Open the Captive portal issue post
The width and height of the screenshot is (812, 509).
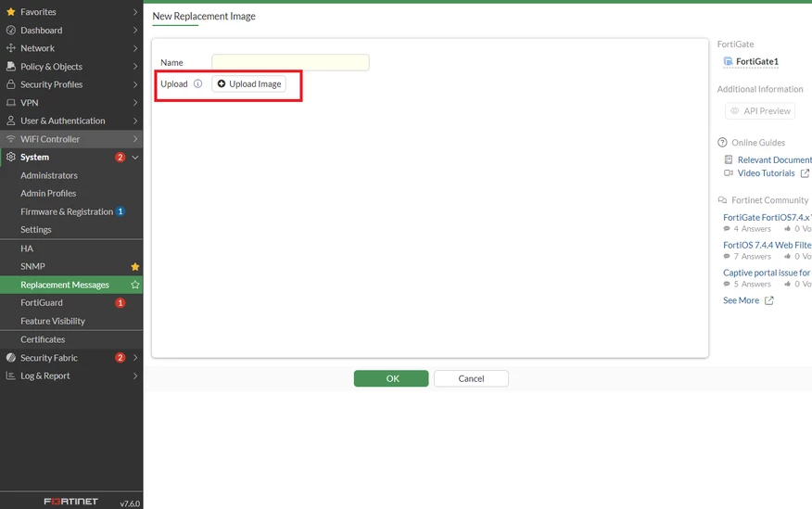[x=768, y=273]
